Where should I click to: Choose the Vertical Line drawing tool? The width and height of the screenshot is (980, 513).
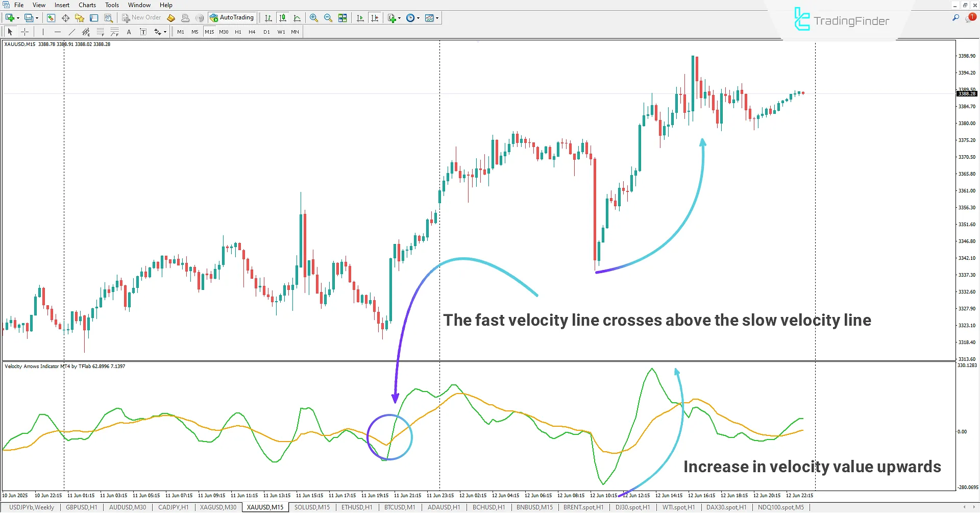tap(43, 32)
